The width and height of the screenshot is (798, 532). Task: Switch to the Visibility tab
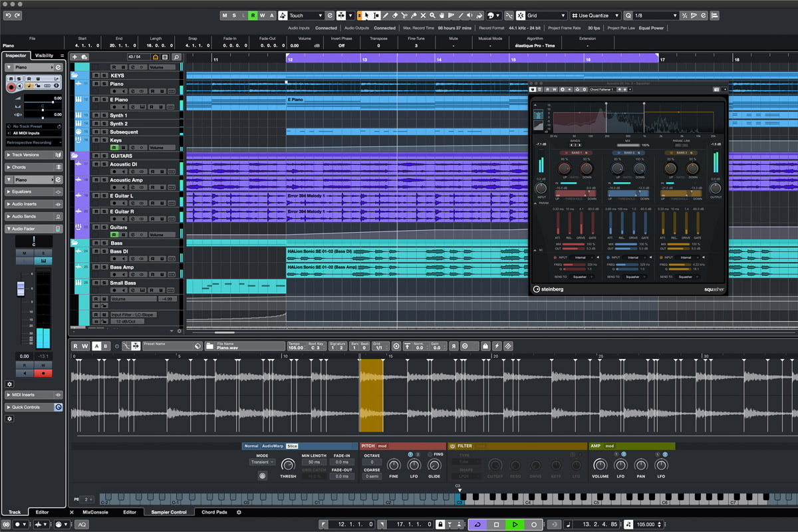(x=44, y=56)
